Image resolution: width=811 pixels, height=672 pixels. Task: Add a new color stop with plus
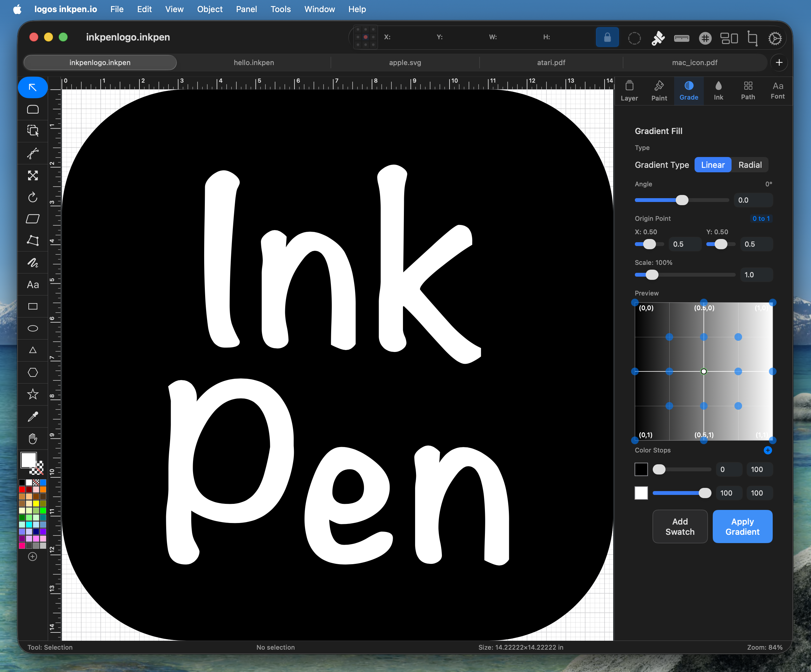pyautogui.click(x=768, y=450)
